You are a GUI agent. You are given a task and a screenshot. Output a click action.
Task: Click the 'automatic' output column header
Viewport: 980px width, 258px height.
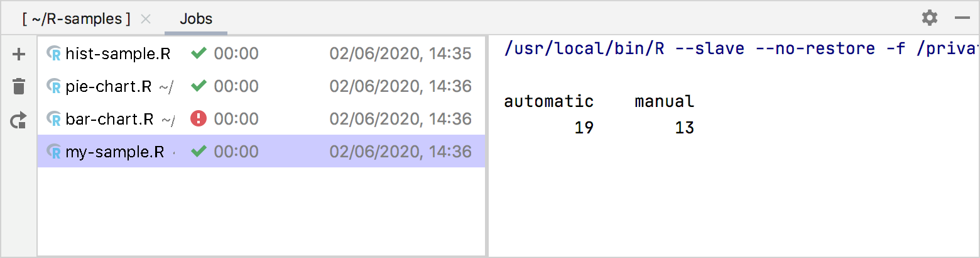tap(548, 101)
